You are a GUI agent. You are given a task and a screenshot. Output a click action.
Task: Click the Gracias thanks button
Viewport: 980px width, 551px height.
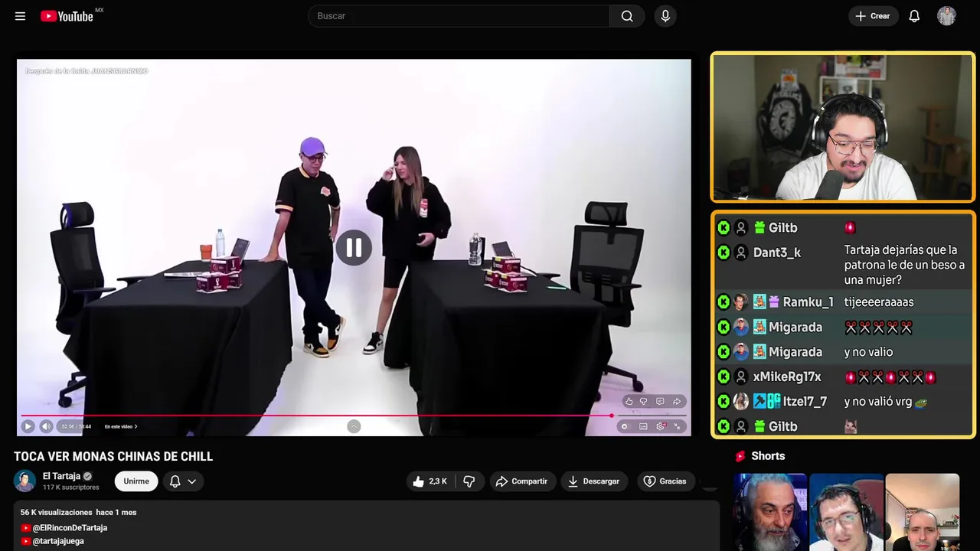[x=665, y=481]
